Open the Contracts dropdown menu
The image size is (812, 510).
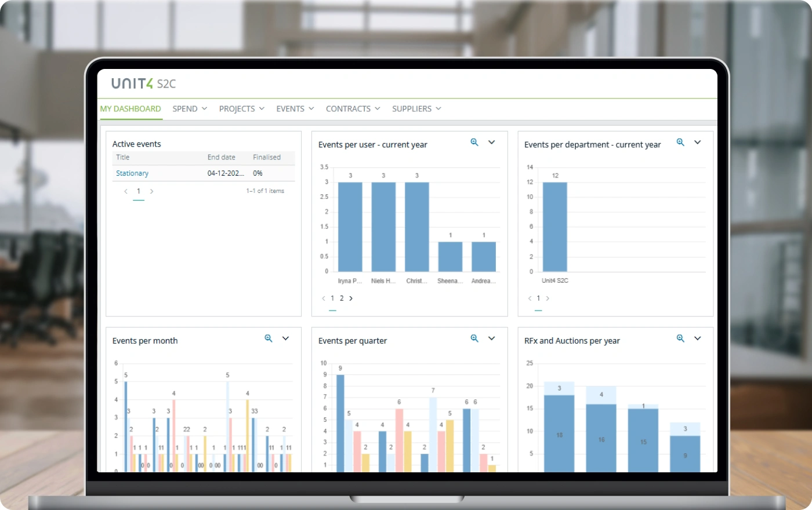coord(353,108)
